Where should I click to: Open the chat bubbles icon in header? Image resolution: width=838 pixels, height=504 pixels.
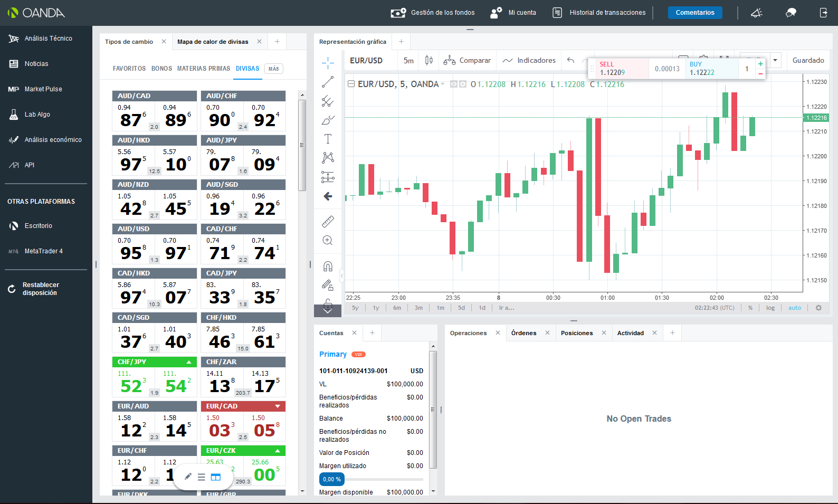pos(791,13)
